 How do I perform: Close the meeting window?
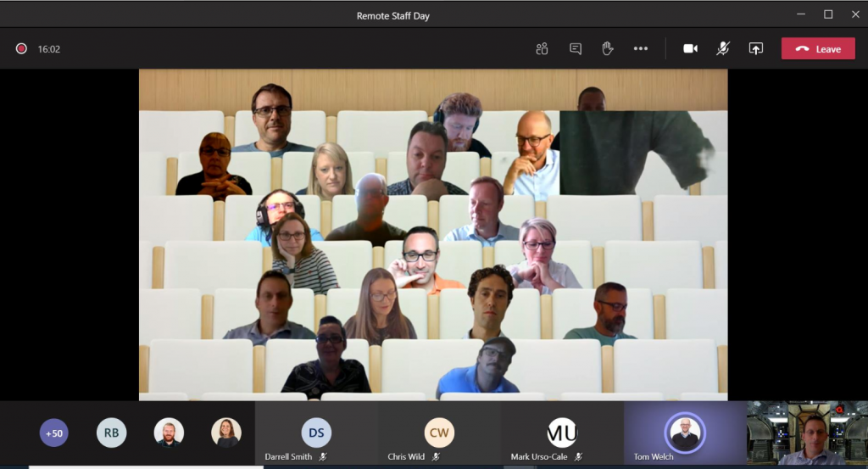(855, 14)
